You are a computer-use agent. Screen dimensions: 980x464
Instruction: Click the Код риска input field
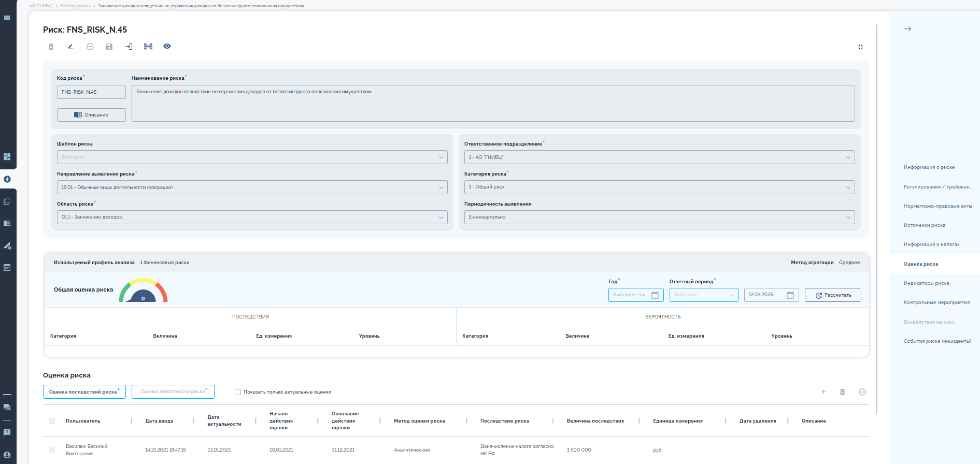91,92
